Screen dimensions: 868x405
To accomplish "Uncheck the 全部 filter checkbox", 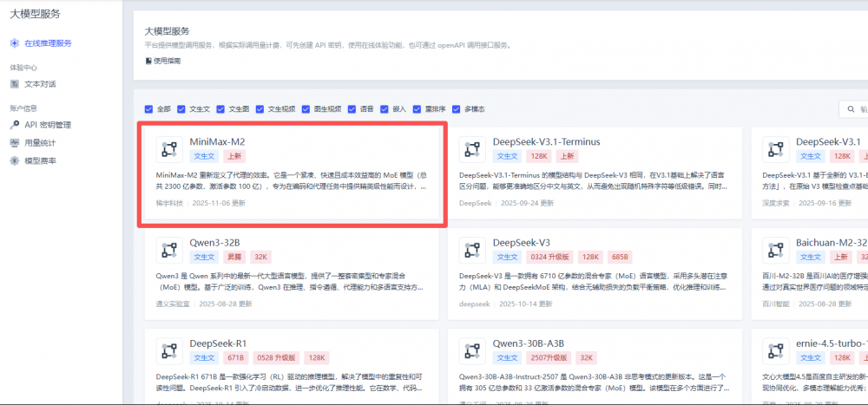I will [x=149, y=109].
